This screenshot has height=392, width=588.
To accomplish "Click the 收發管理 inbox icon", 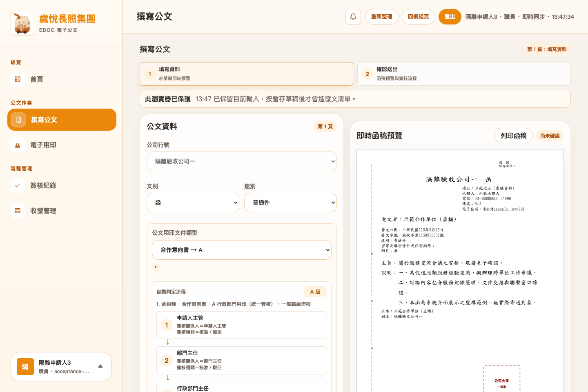I will click(18, 211).
